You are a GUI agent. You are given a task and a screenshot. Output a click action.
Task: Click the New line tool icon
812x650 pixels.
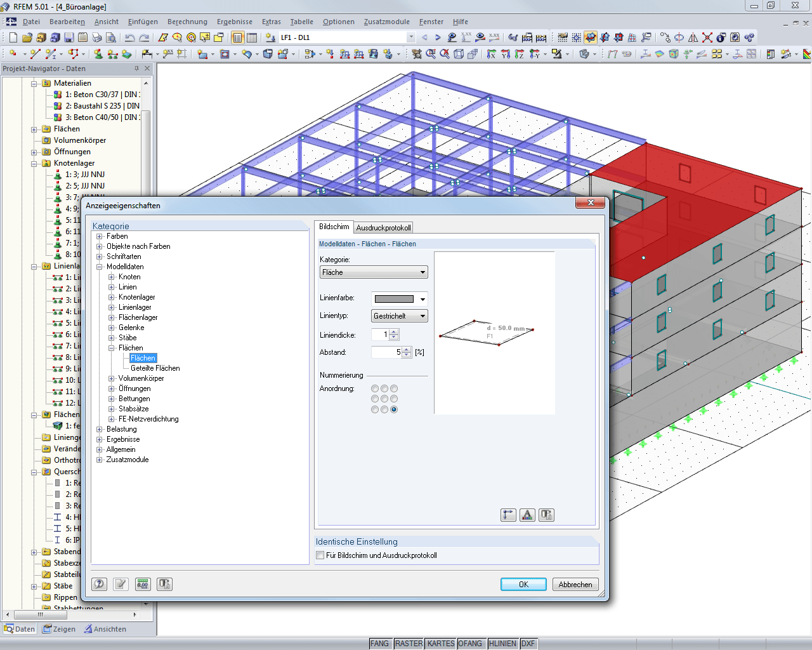coord(35,54)
